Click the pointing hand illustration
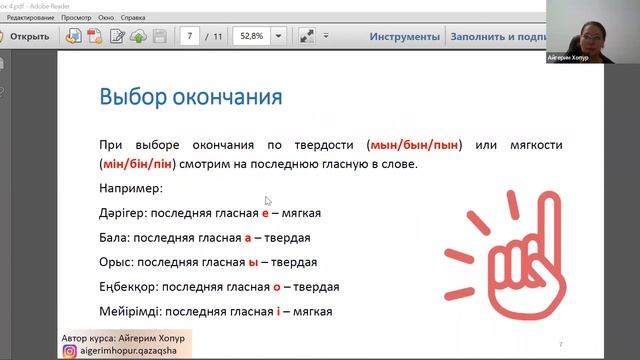 coord(505,255)
